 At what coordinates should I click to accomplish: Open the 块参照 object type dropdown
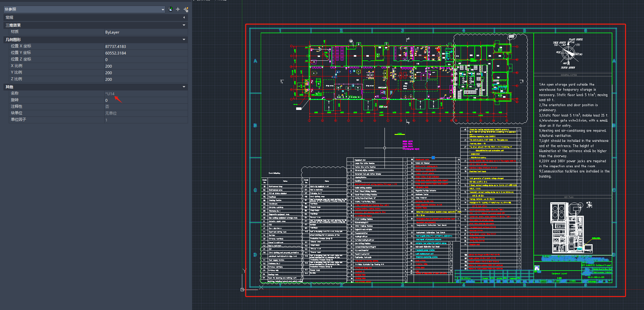(x=84, y=9)
